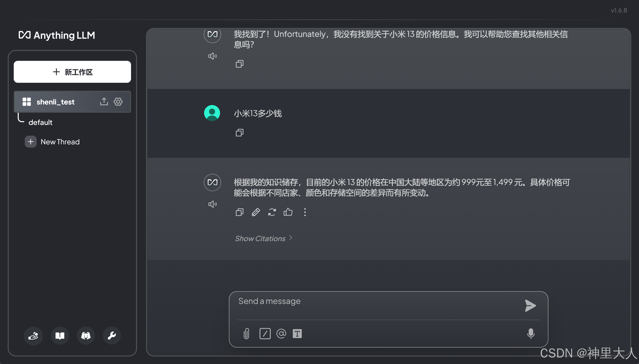639x364 pixels.
Task: Select the default thread
Action: click(x=40, y=122)
